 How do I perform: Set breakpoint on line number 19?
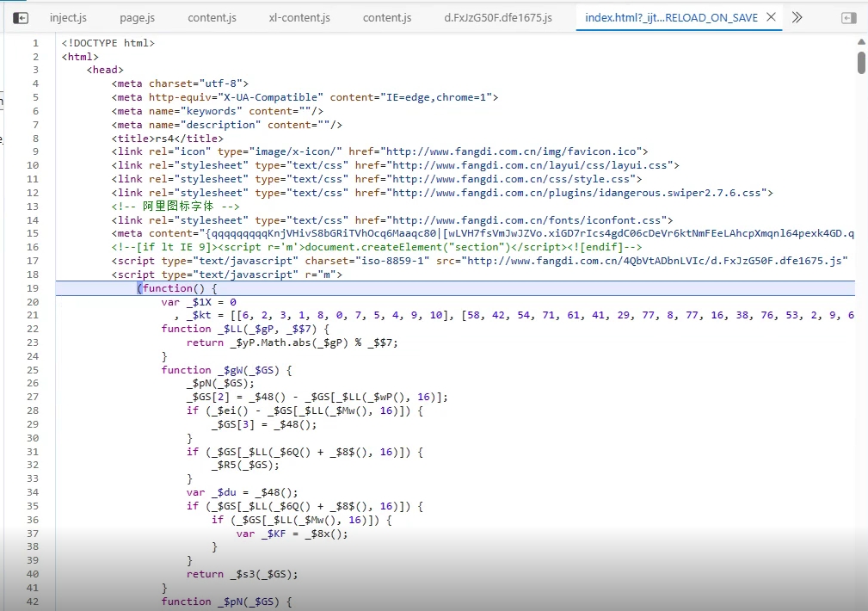click(x=33, y=288)
